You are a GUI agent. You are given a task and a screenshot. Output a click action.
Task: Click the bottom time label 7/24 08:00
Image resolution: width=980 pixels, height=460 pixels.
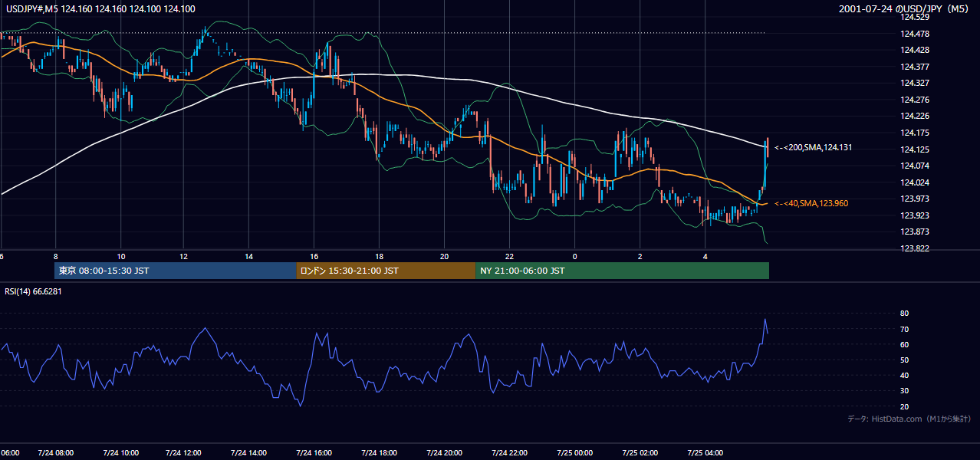click(x=56, y=453)
